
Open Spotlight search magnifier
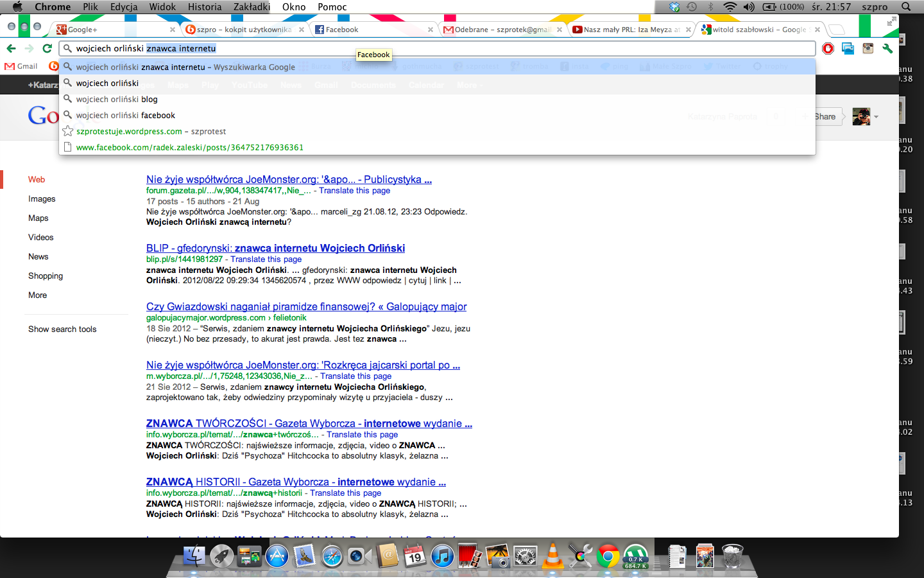(x=906, y=6)
